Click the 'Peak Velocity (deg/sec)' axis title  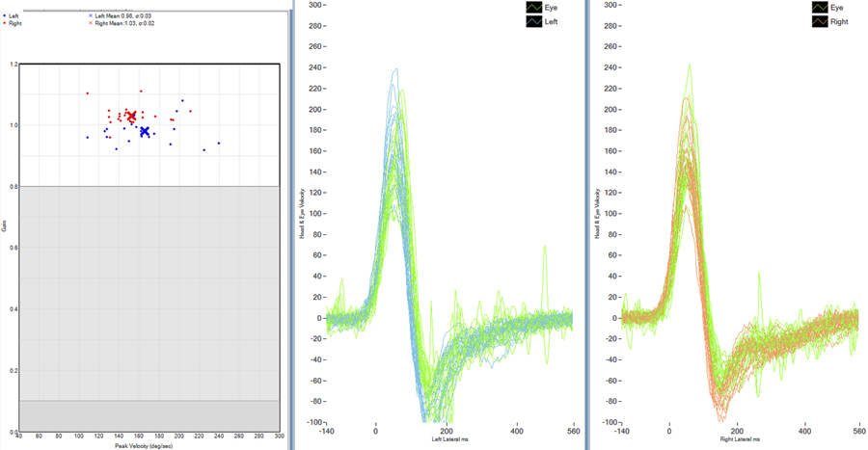[144, 445]
